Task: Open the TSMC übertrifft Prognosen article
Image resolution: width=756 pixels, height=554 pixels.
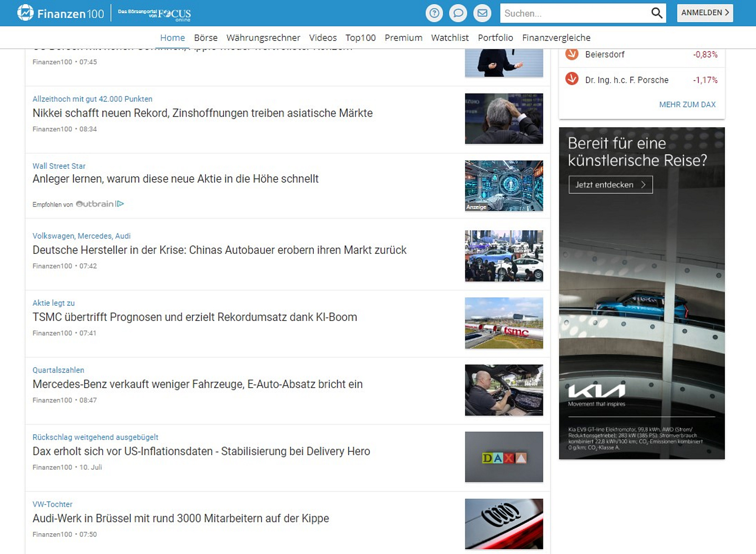Action: (x=195, y=317)
